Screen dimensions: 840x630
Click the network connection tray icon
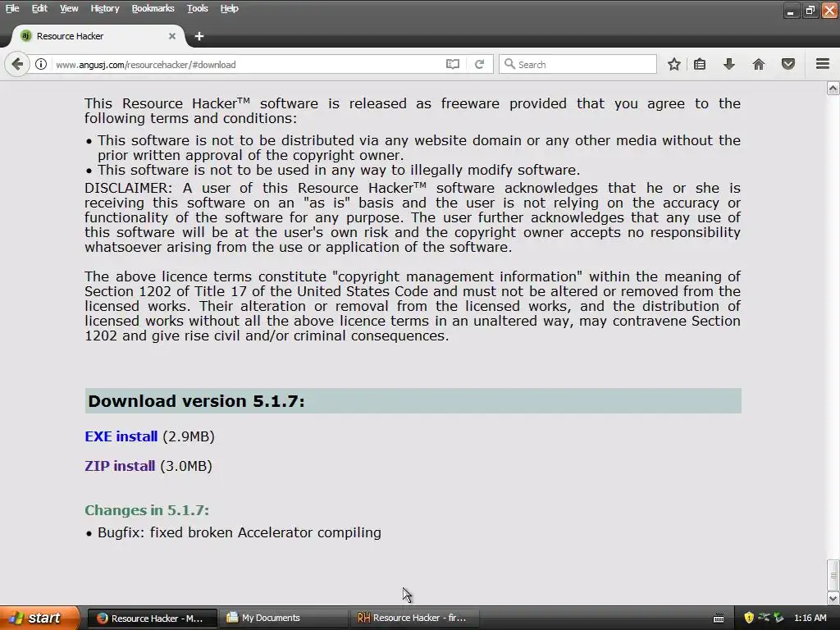pos(764,618)
